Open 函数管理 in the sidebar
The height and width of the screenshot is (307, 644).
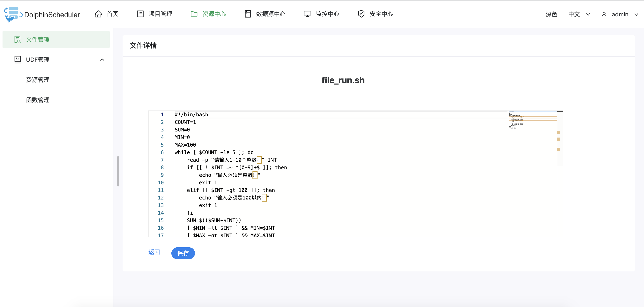click(x=38, y=100)
